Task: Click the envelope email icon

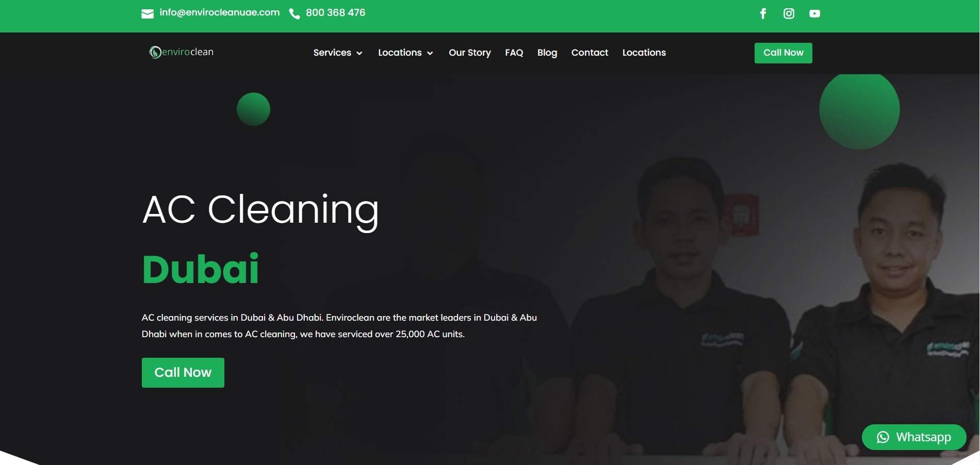Action: pos(148,14)
